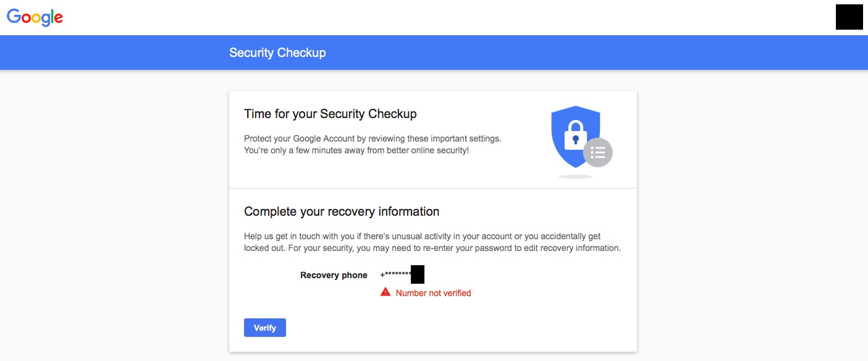Image resolution: width=868 pixels, height=361 pixels.
Task: Click the divider line between card sections
Action: 433,188
